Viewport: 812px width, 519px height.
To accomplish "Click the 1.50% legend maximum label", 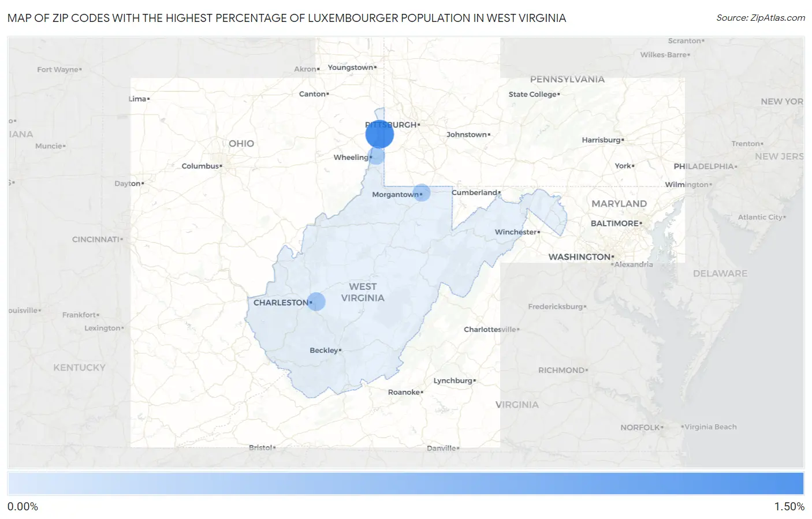I will 789,507.
